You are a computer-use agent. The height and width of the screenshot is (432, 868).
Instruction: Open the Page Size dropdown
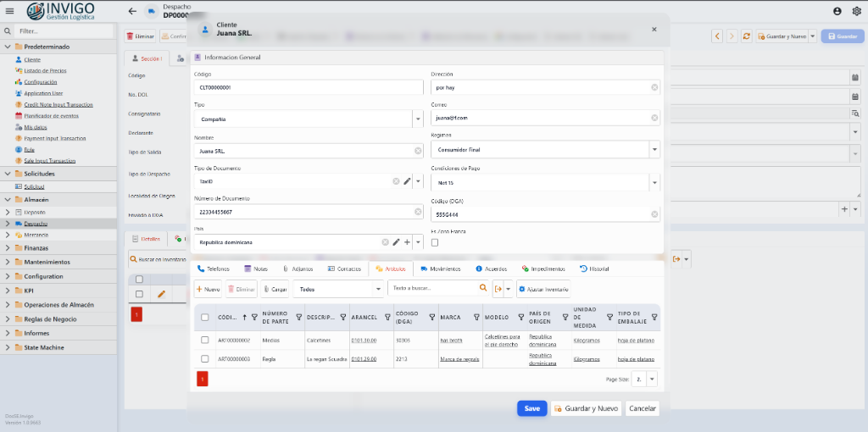[652, 379]
